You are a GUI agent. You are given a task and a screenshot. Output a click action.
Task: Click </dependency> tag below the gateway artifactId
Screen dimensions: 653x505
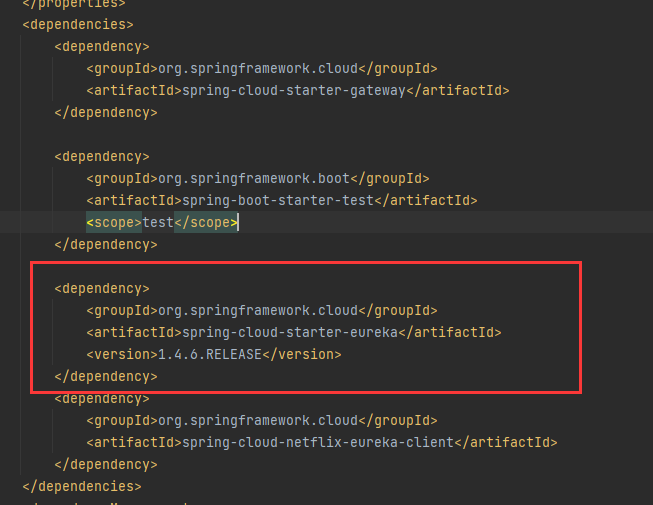pyautogui.click(x=106, y=113)
